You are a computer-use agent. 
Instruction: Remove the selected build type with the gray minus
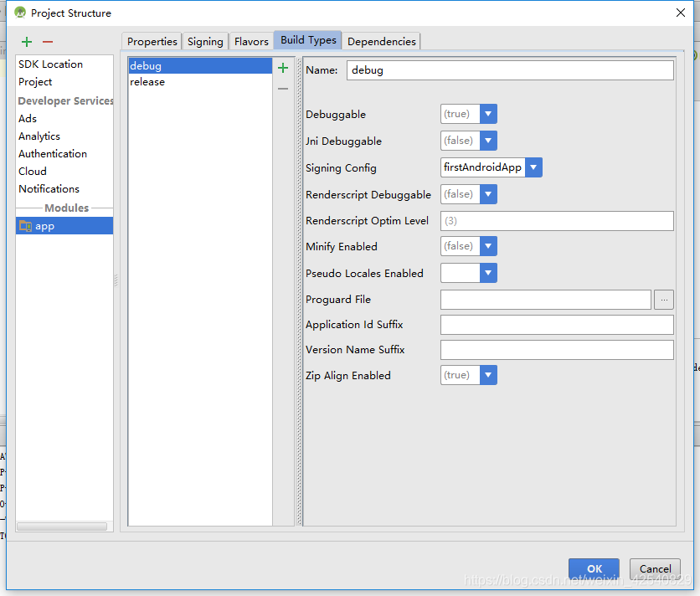point(283,89)
